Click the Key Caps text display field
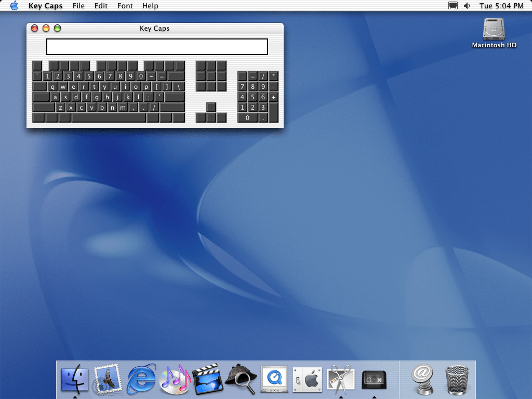The height and width of the screenshot is (399, 532). (157, 47)
